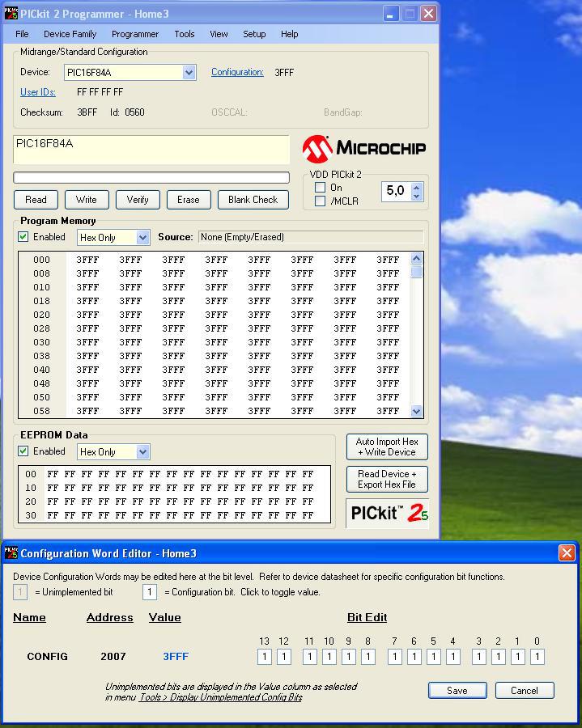Click program memory address 058

coord(41,411)
